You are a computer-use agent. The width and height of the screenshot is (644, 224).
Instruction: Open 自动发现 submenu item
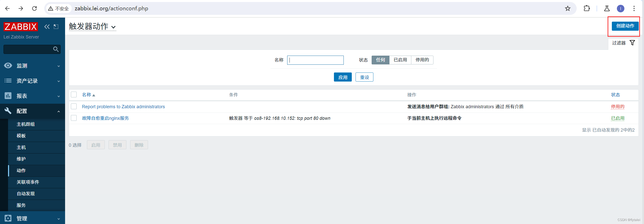[36, 194]
